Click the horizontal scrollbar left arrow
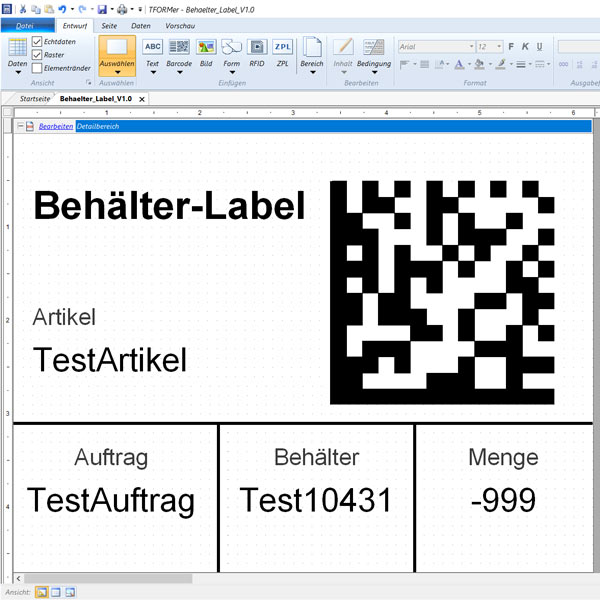This screenshot has height=600, width=600. tap(18, 578)
